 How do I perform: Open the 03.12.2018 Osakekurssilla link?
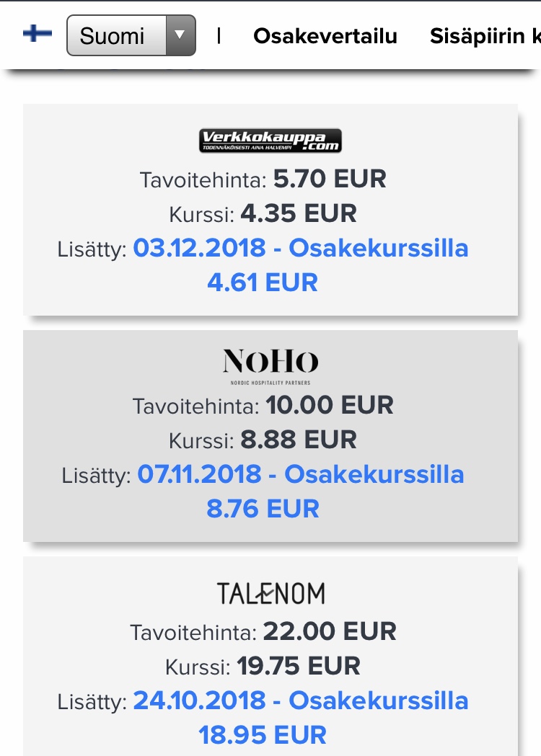coord(301,248)
